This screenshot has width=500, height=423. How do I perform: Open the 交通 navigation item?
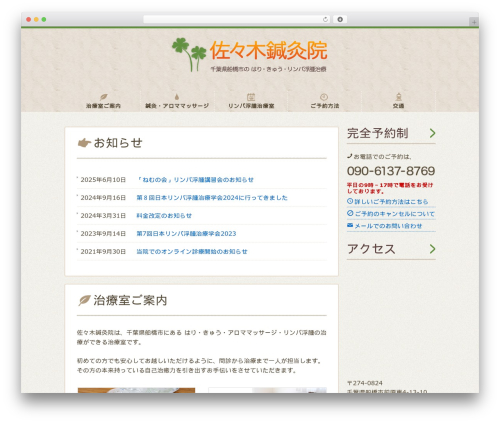click(398, 101)
